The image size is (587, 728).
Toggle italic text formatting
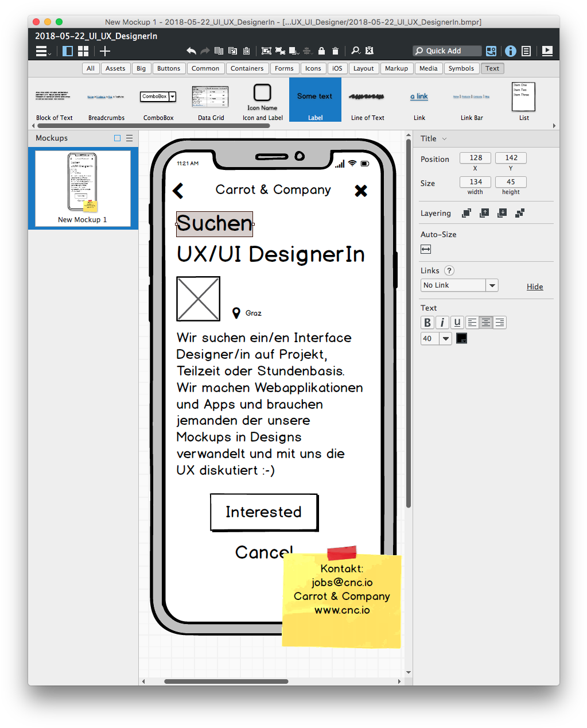(442, 323)
